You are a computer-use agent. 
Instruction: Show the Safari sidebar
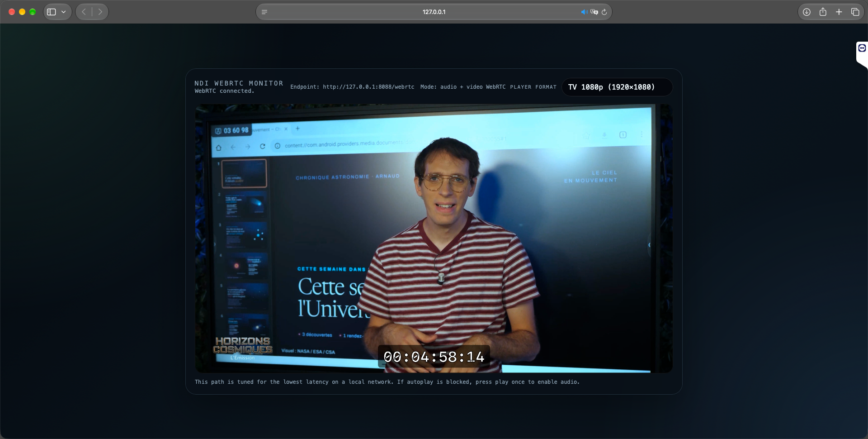[52, 12]
